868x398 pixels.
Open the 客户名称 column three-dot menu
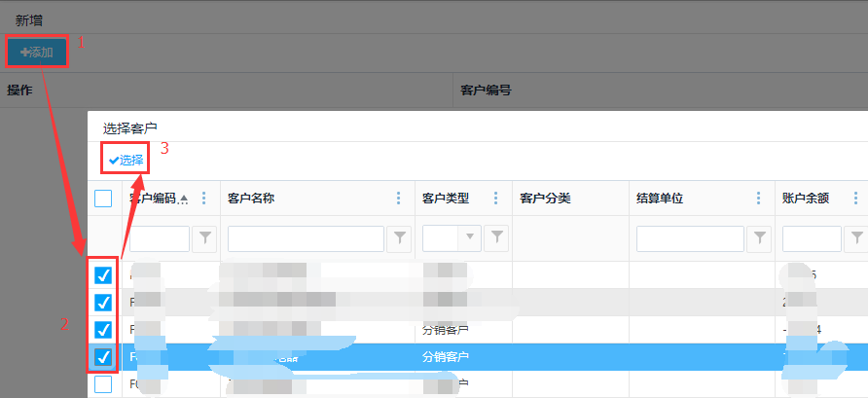[x=399, y=199]
